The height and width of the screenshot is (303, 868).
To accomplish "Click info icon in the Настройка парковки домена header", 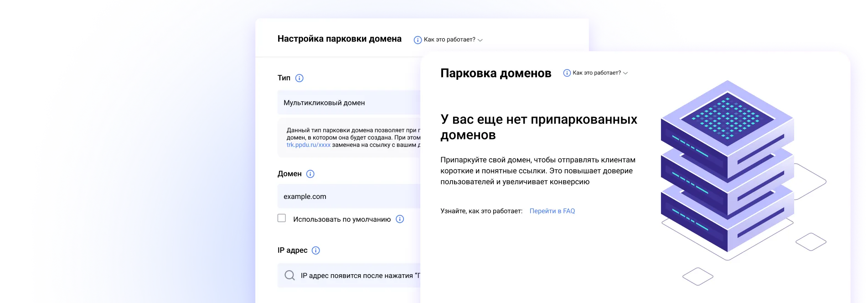I will [x=418, y=40].
